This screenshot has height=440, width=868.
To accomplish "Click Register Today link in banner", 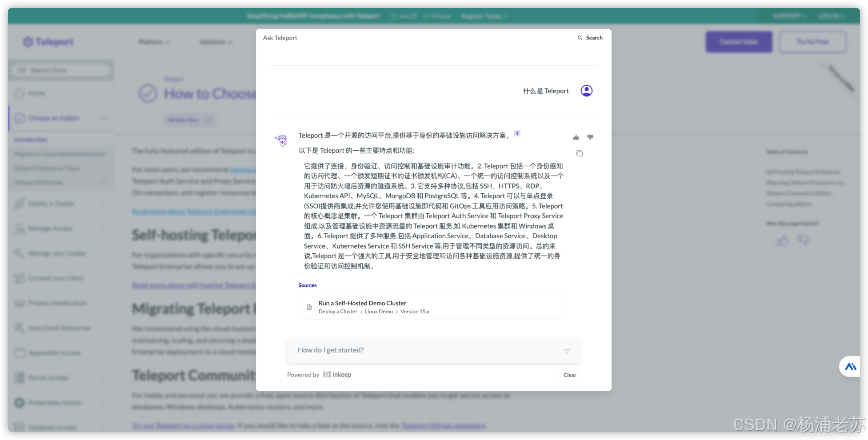I will tap(484, 16).
